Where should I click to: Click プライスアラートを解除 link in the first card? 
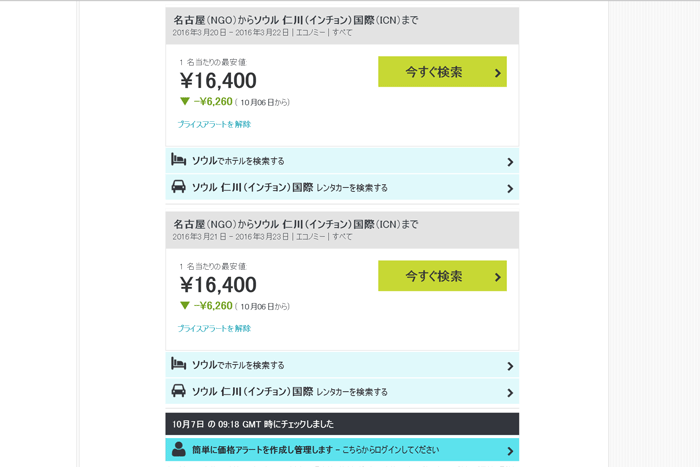point(214,125)
